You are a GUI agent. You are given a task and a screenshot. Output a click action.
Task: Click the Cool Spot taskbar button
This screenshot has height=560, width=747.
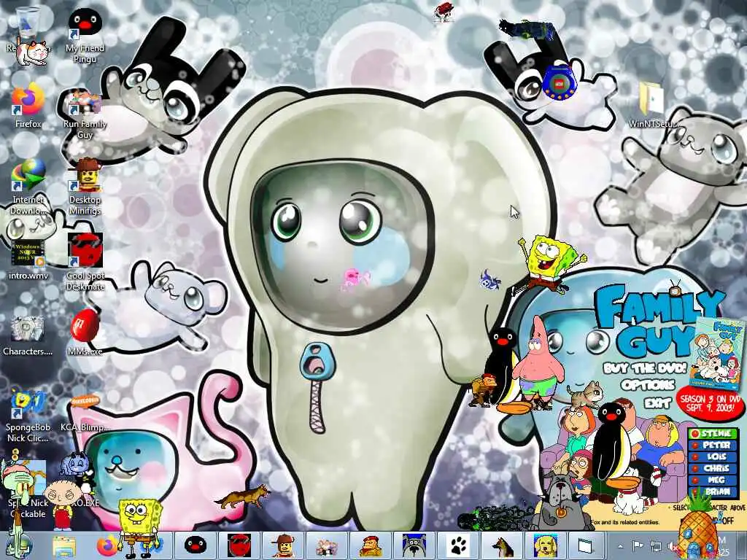(239, 545)
